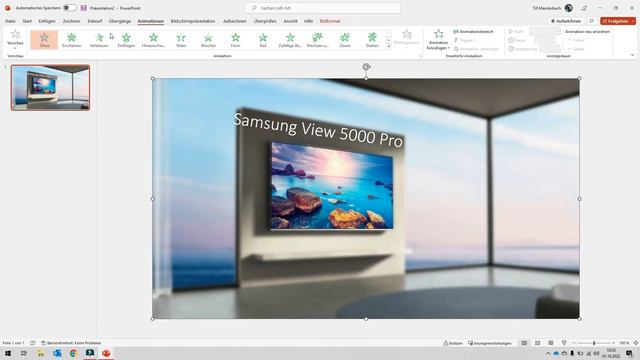The width and height of the screenshot is (640, 360).
Task: Apply the Erscheinen animation effect
Action: [x=71, y=40]
